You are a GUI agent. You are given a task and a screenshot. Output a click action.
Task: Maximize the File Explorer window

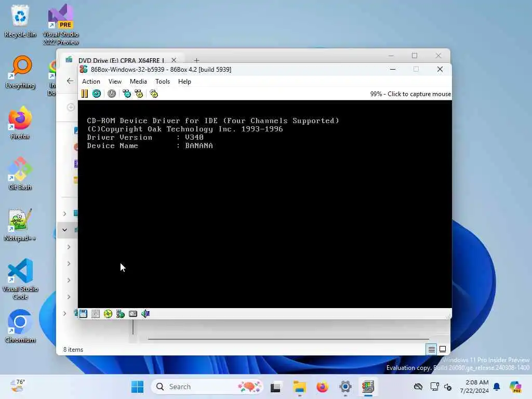pyautogui.click(x=415, y=55)
